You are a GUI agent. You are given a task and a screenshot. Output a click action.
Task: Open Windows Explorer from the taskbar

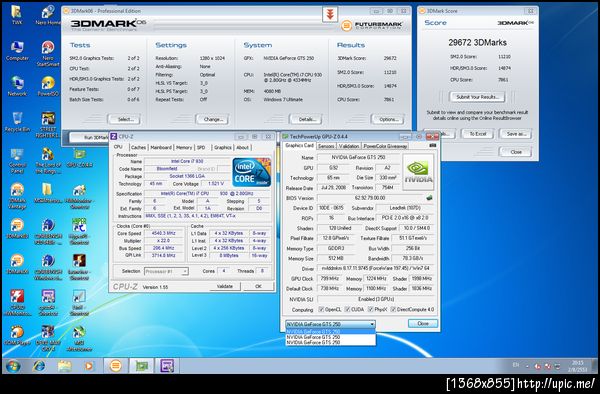coord(64,366)
